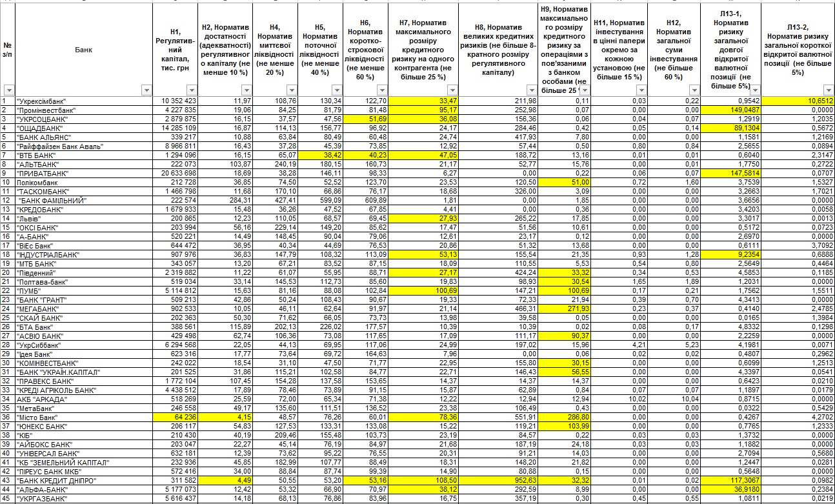The image size is (835, 504).
Task: Select highlighted cell 103,99 for ЮНЕКС БАНК
Action: click(x=564, y=427)
